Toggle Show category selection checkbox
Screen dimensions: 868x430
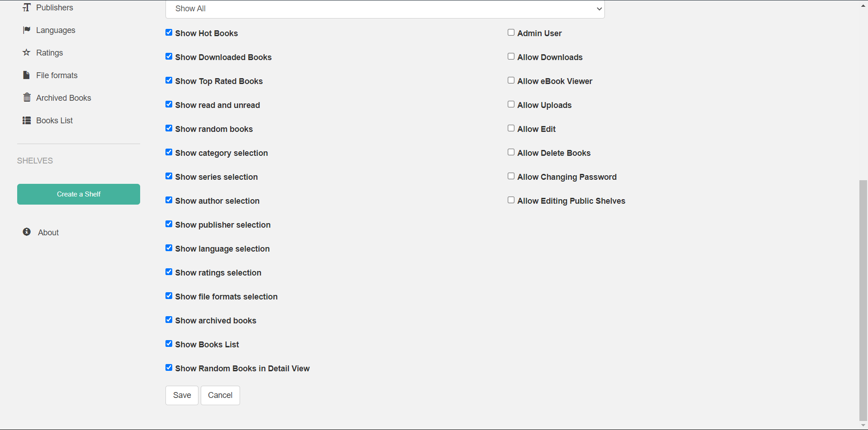point(169,152)
